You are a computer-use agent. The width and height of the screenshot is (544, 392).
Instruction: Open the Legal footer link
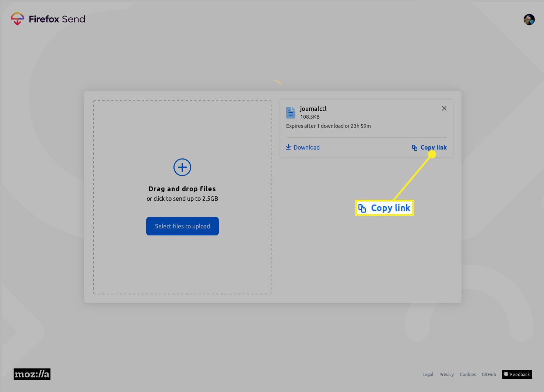click(x=428, y=375)
